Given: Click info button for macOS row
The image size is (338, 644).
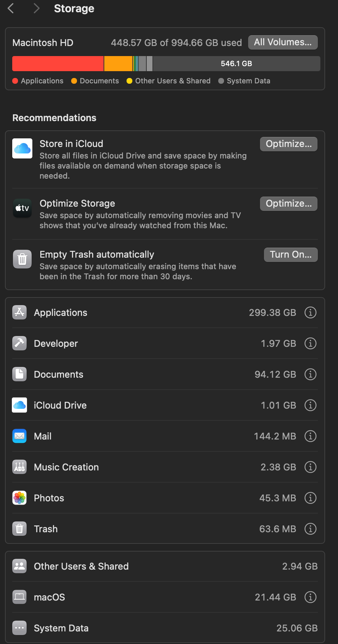Looking at the screenshot, I should tap(310, 597).
